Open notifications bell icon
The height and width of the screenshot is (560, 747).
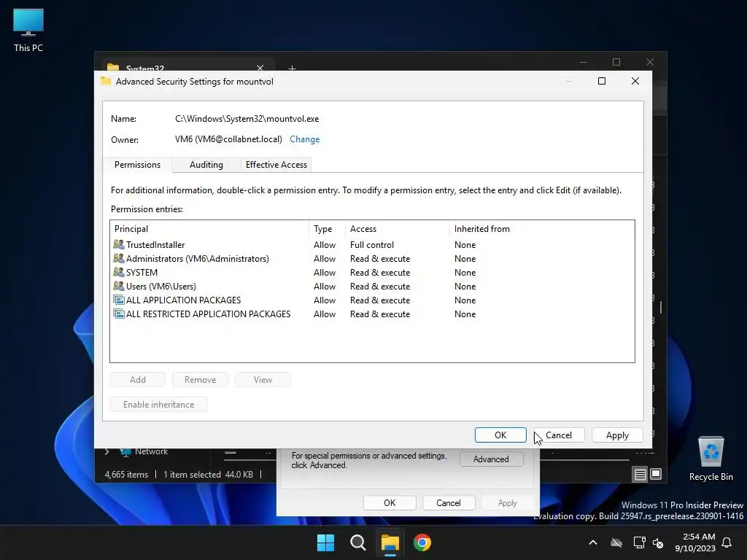point(727,542)
